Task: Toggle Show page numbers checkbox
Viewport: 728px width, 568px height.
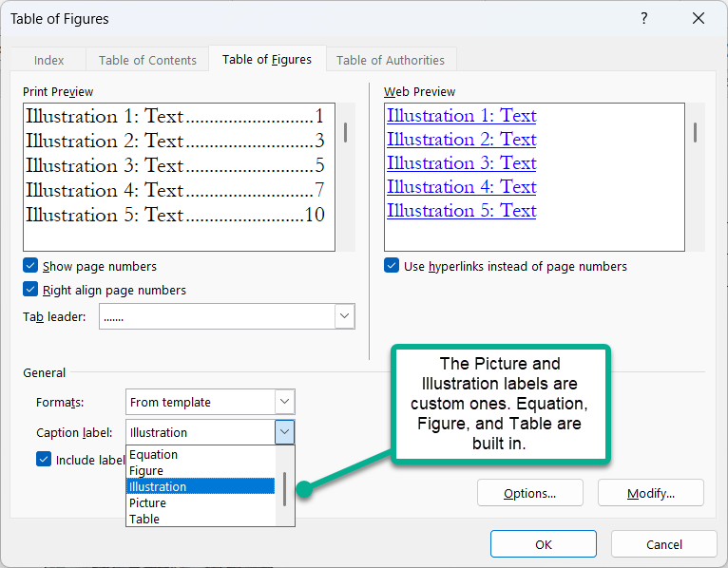Action: tap(30, 267)
